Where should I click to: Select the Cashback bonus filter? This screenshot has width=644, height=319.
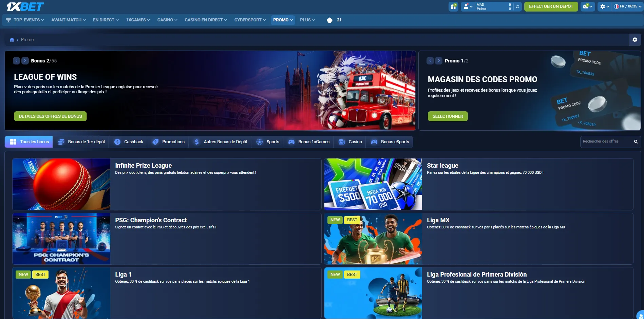click(129, 142)
